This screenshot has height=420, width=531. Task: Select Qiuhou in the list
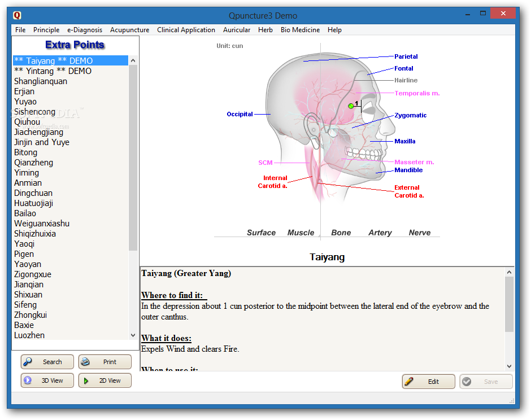tap(71, 122)
